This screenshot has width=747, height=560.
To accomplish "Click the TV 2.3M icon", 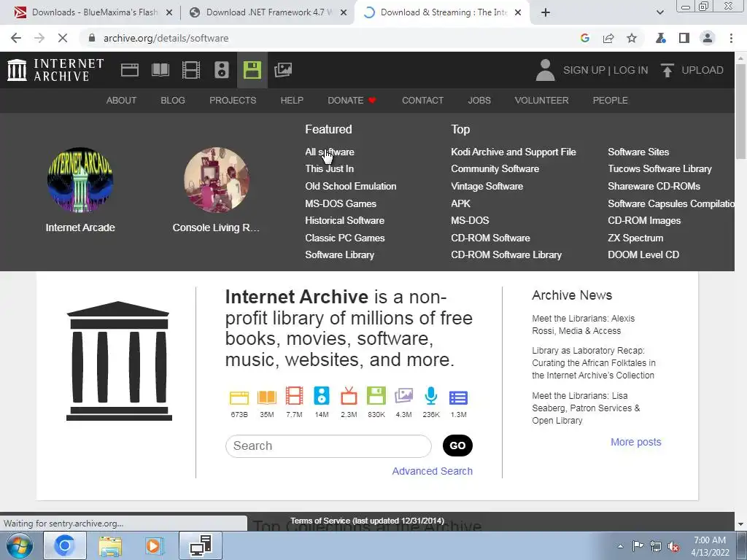I will click(349, 396).
